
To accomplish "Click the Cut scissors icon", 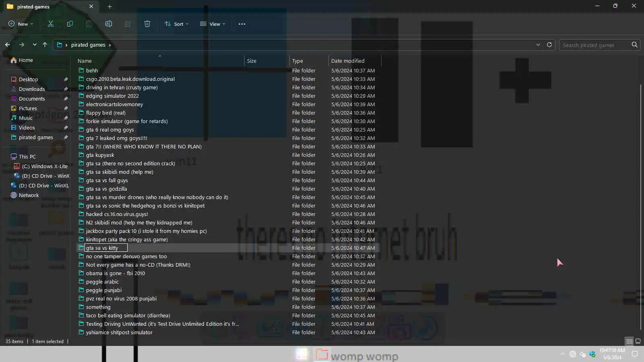I will (x=51, y=24).
